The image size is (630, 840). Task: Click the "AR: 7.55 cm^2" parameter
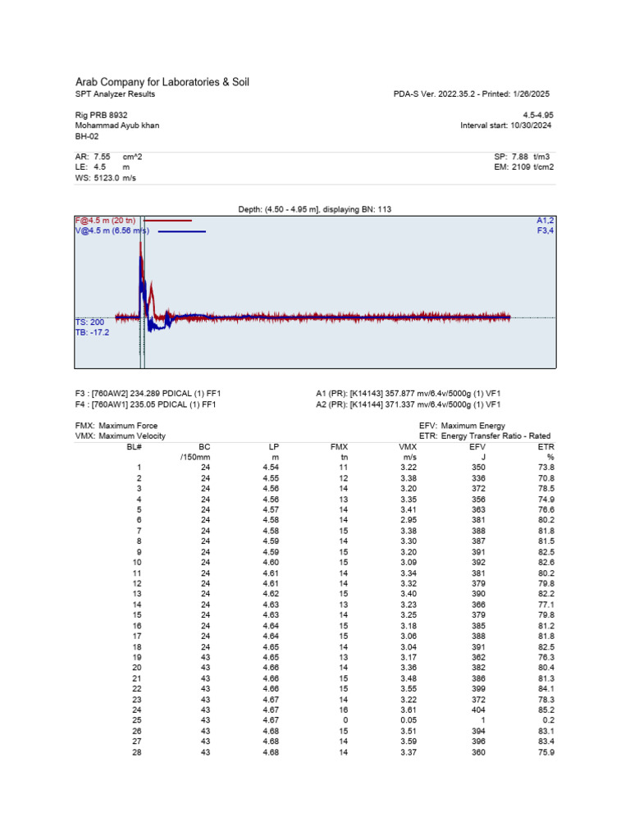pos(108,157)
